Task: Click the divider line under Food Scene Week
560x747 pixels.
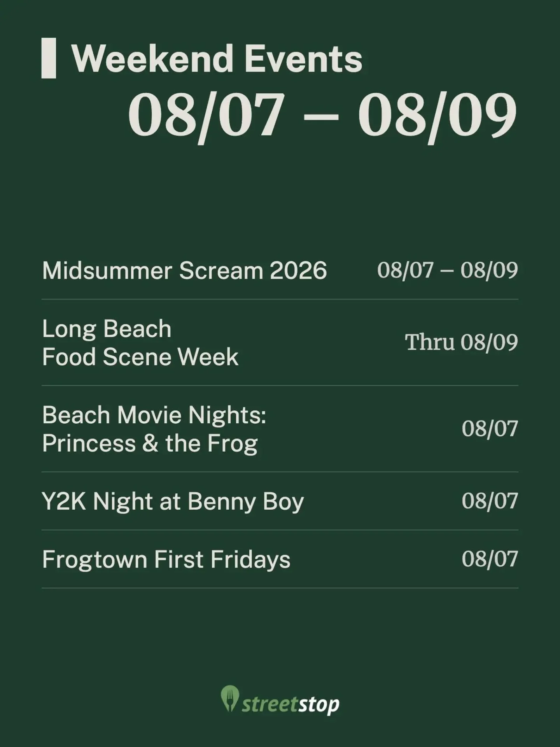Action: [280, 386]
